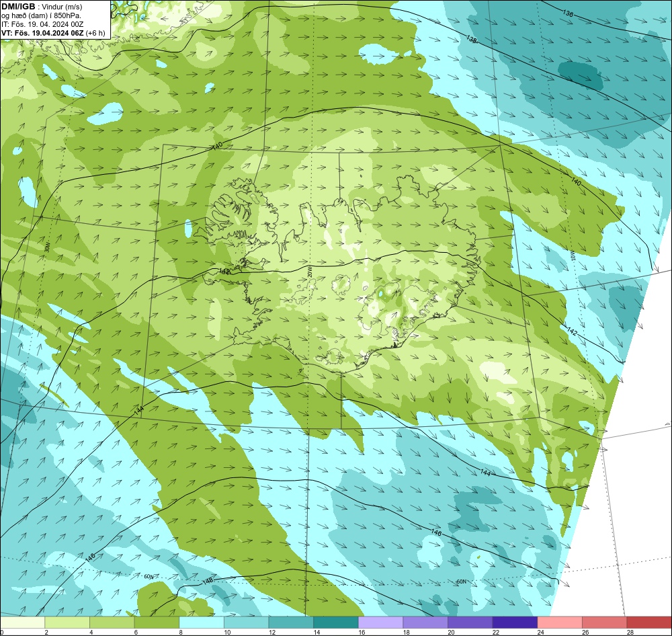Click the legend tick label '6'
Viewport: 672px width, 636px height.
136,632
